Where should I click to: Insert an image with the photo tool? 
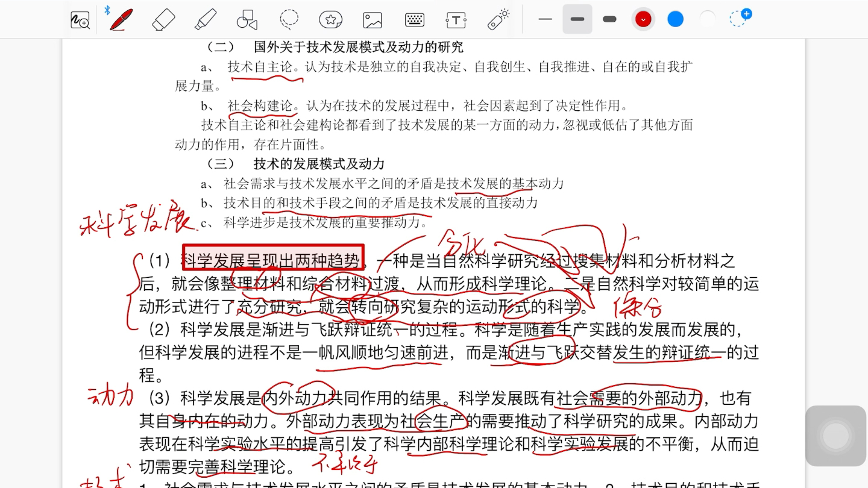(x=373, y=20)
